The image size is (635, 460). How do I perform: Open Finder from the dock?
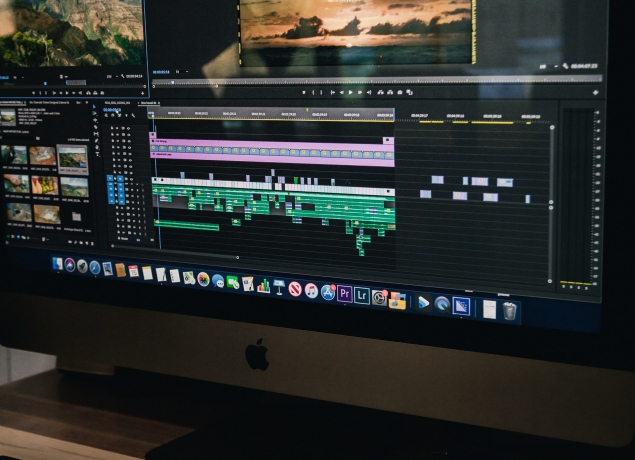(57, 264)
